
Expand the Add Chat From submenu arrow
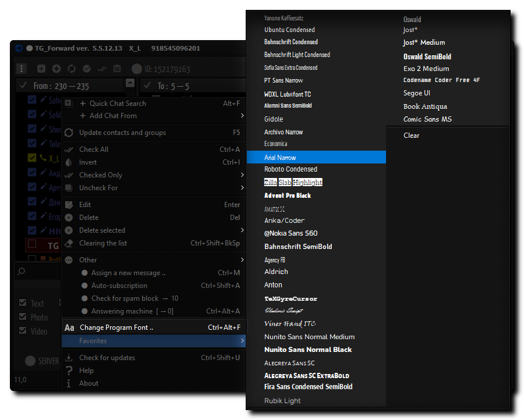242,116
